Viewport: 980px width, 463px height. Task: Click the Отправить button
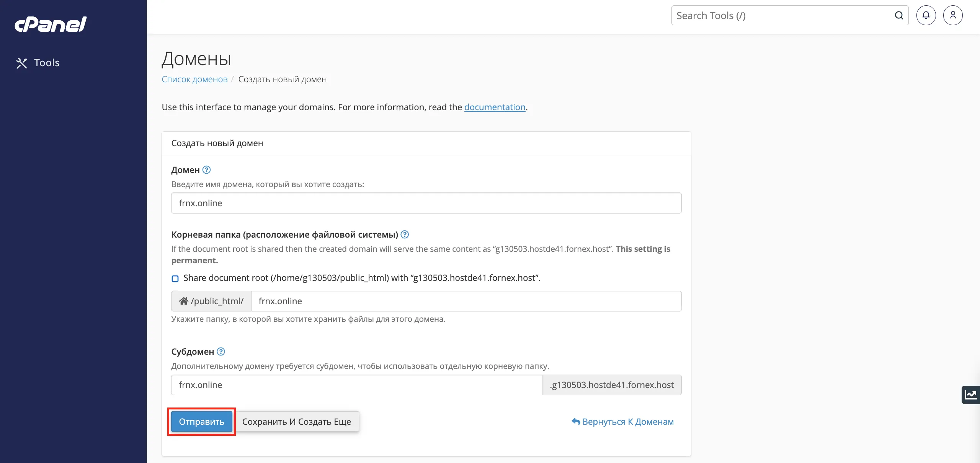click(x=201, y=421)
